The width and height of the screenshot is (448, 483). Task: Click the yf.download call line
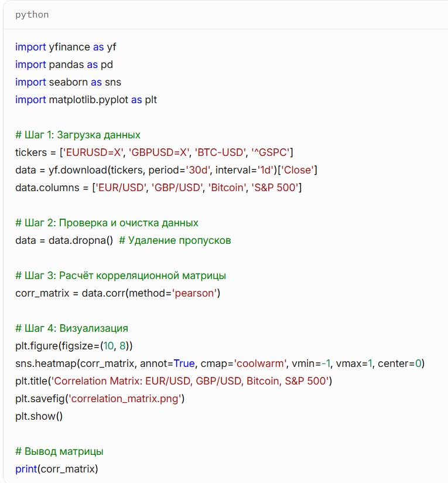[x=166, y=170]
